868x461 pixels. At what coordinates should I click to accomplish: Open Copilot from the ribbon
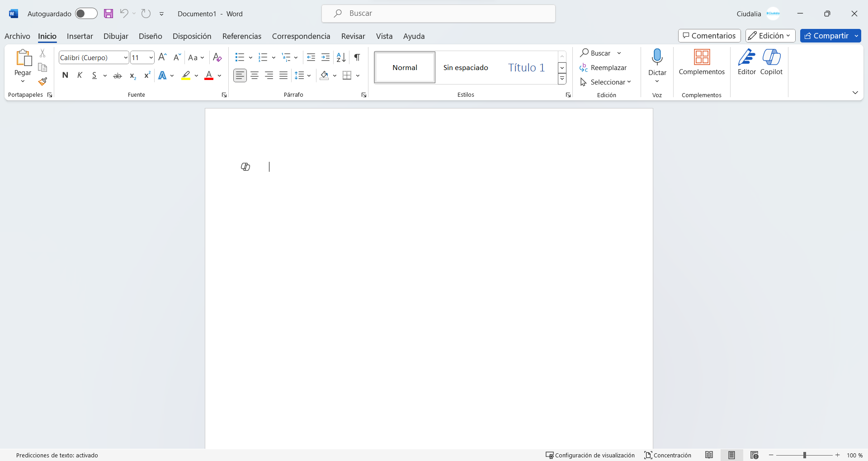[x=772, y=63]
